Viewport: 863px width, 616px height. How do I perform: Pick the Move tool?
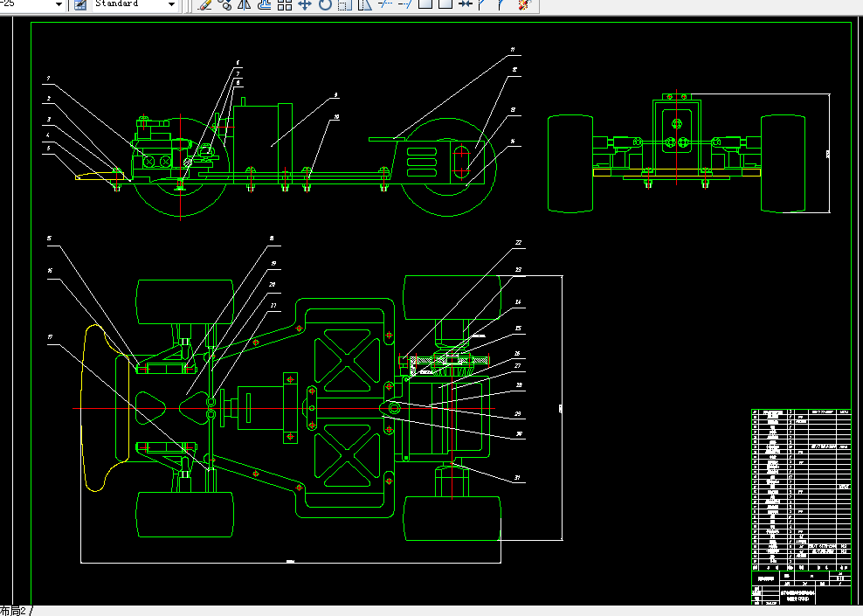pos(304,5)
